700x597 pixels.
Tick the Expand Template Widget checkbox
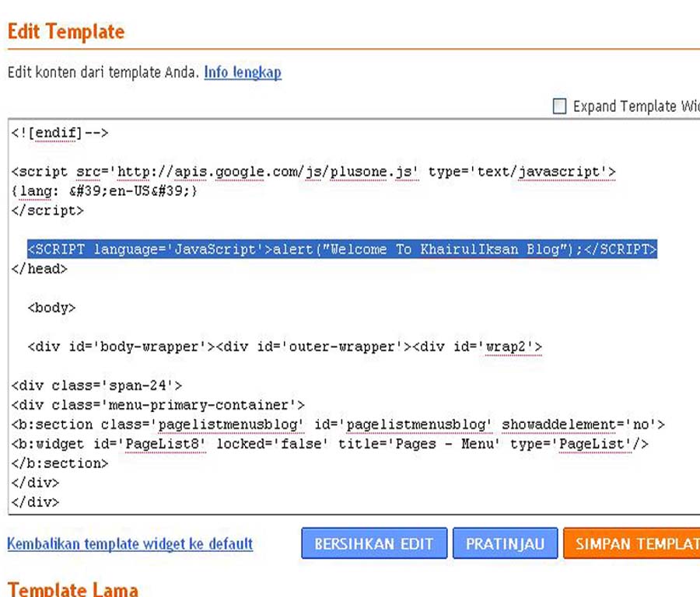[x=559, y=106]
